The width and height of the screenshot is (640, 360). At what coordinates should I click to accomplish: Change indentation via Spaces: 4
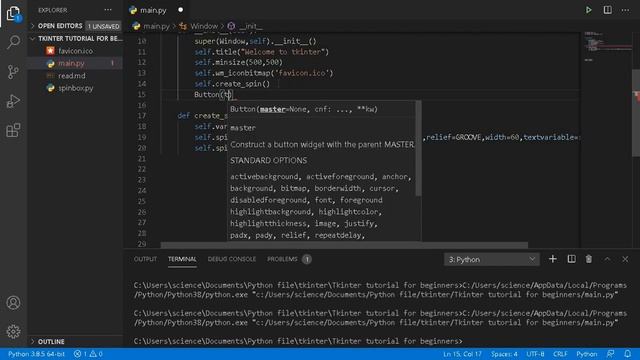pos(504,354)
